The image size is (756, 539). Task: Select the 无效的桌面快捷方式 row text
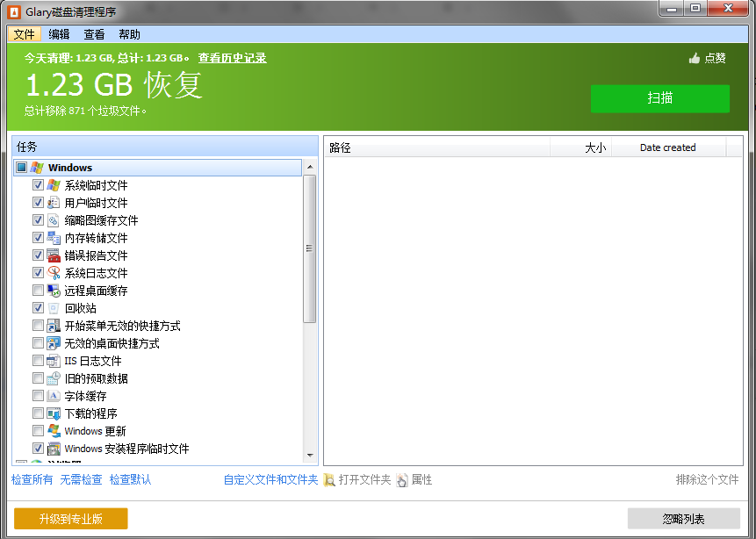point(112,343)
